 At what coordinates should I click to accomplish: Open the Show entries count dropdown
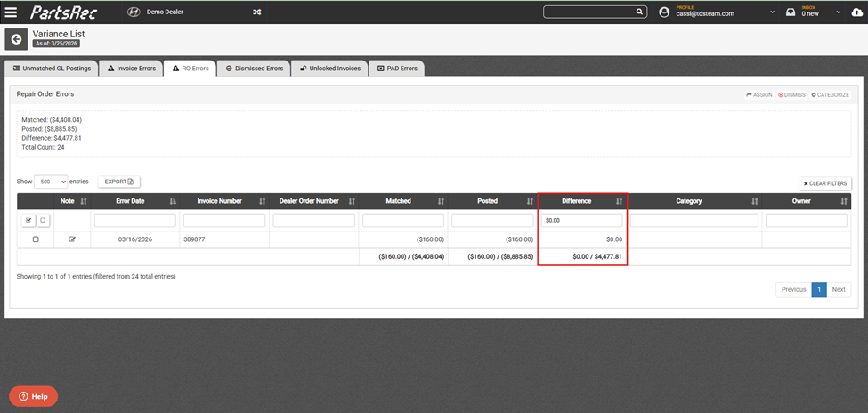(x=51, y=182)
